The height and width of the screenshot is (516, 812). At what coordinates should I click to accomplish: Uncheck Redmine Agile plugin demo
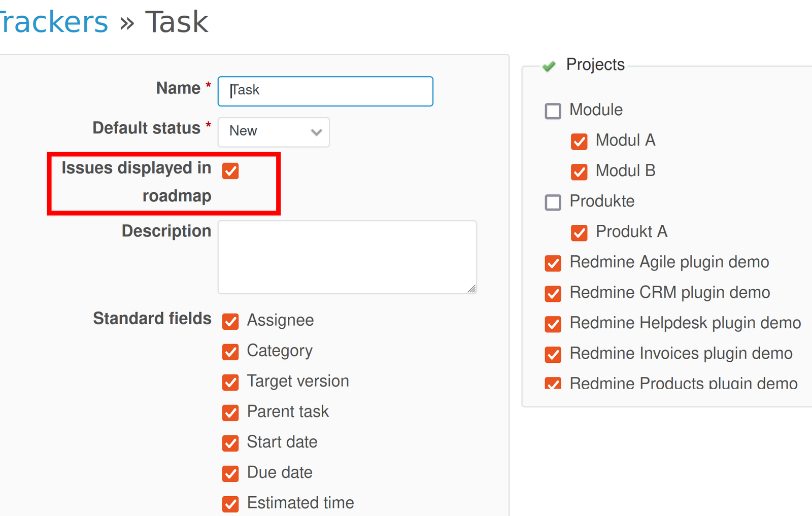point(553,263)
